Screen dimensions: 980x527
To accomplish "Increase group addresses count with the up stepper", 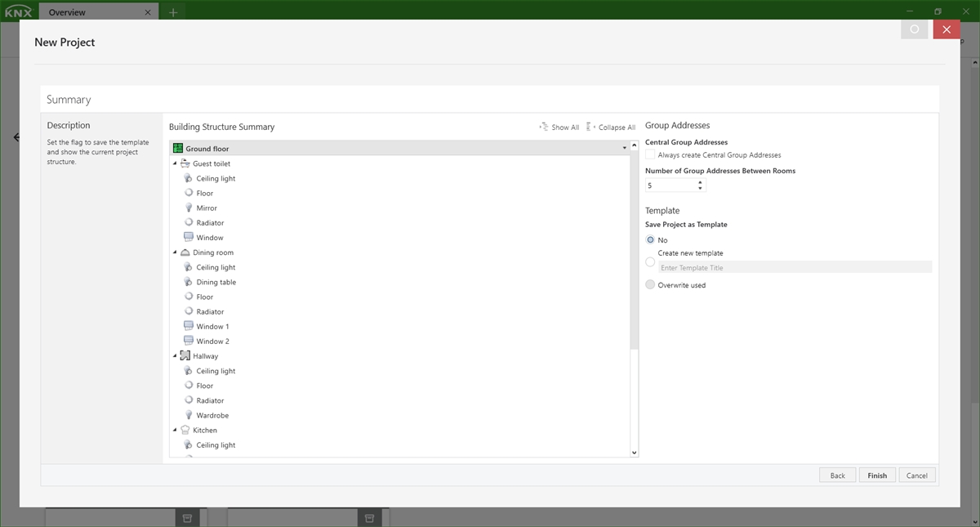I will [701, 182].
